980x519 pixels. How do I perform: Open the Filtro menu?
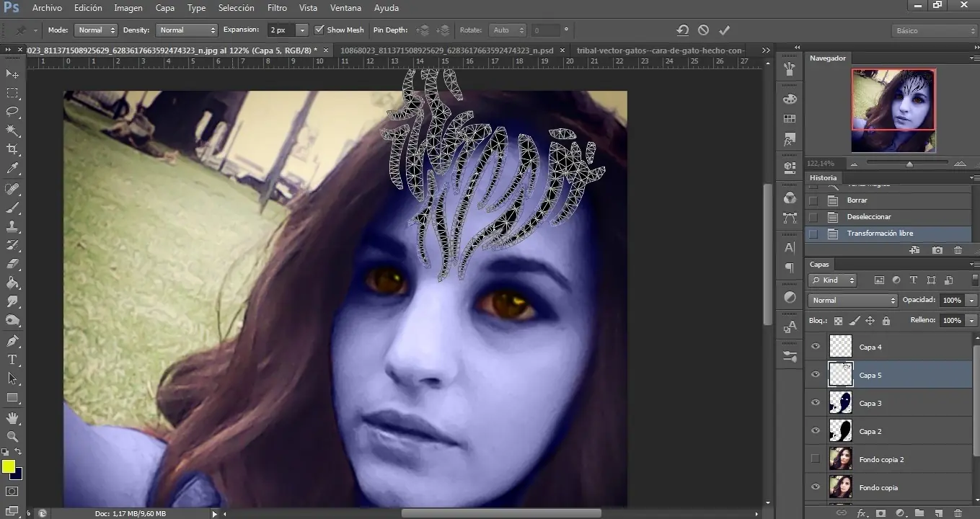pos(277,8)
